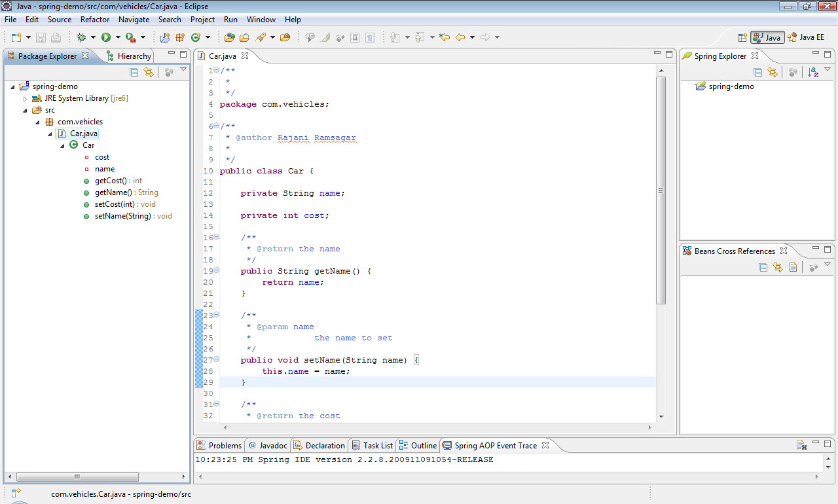Image resolution: width=838 pixels, height=504 pixels.
Task: Toggle Link with Editor in Package Explorer
Action: coord(149,73)
